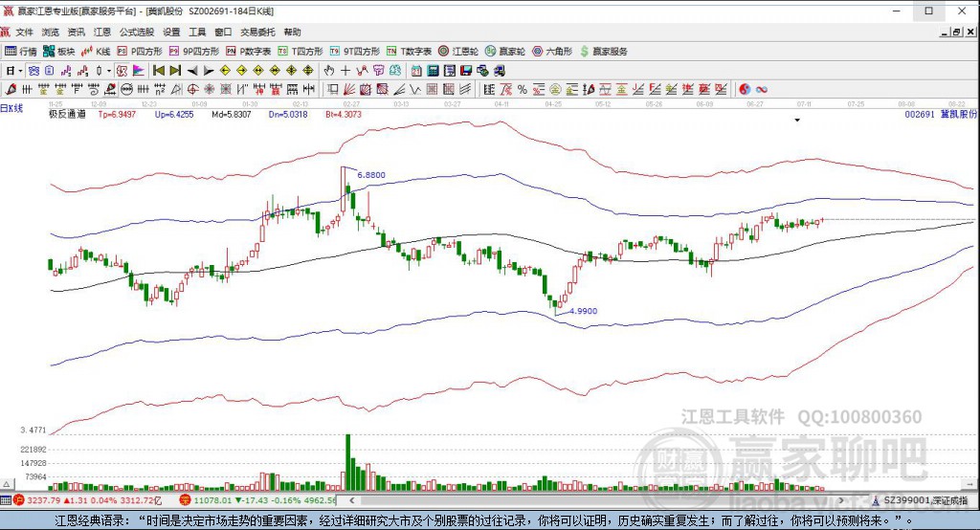The height and width of the screenshot is (530, 980).
Task: Open the 公式选股 menu
Action: pos(136,32)
